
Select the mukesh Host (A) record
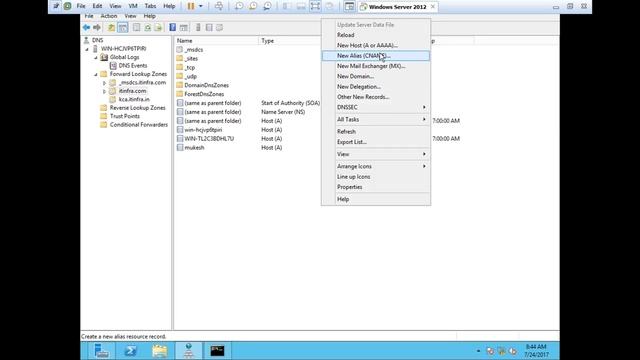tap(194, 148)
